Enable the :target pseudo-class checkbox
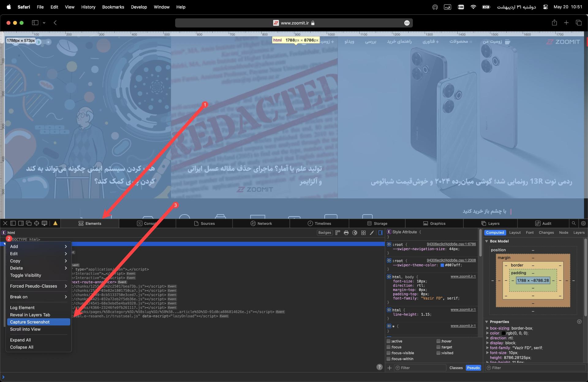The width and height of the screenshot is (588, 382). pyautogui.click(x=439, y=347)
